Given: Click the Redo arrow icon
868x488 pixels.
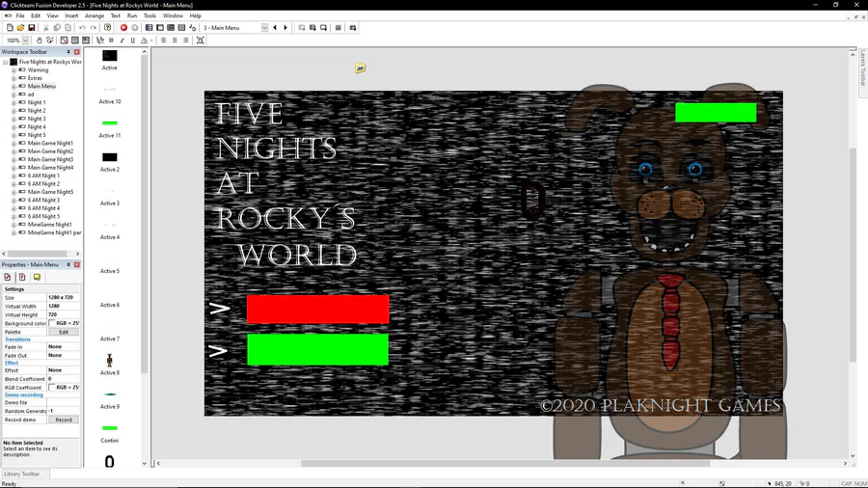Looking at the screenshot, I should 93,28.
